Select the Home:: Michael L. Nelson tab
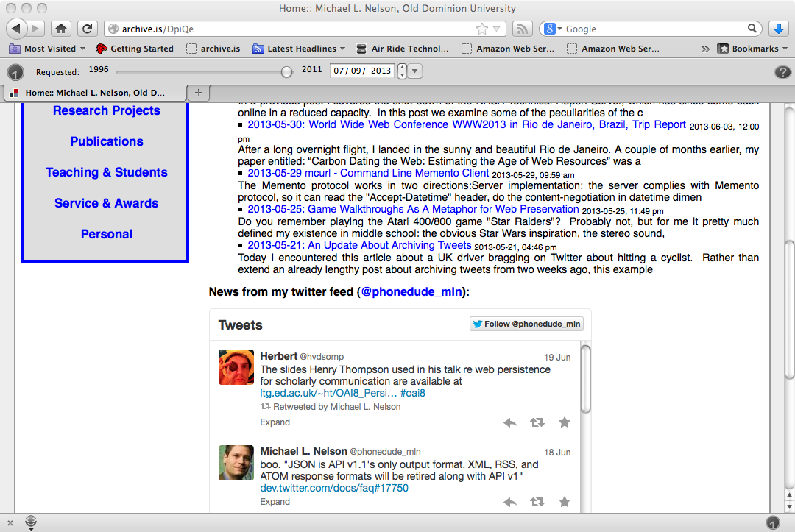 point(94,93)
